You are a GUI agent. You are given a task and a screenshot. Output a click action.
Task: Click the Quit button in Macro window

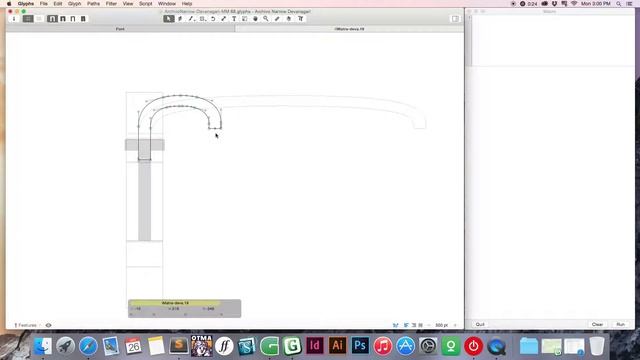(480, 324)
